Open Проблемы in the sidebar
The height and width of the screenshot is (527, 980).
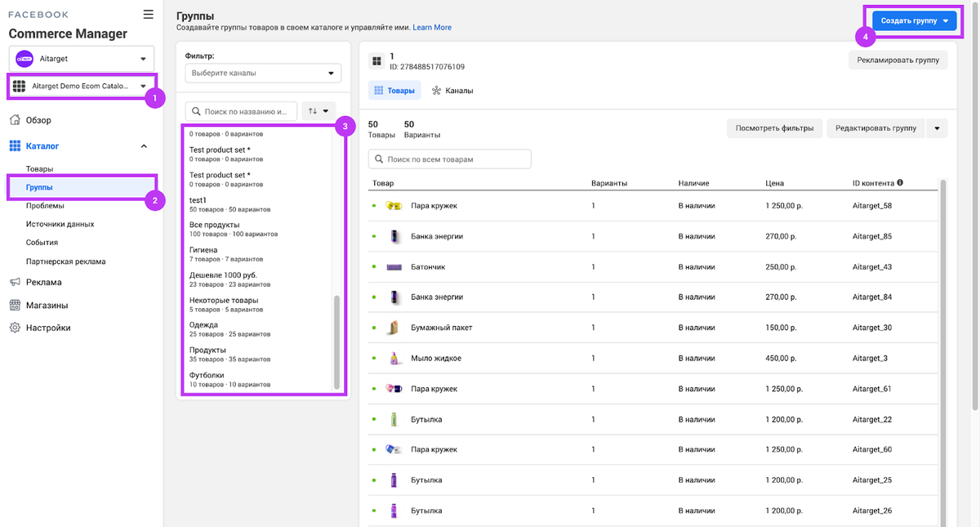pyautogui.click(x=45, y=206)
